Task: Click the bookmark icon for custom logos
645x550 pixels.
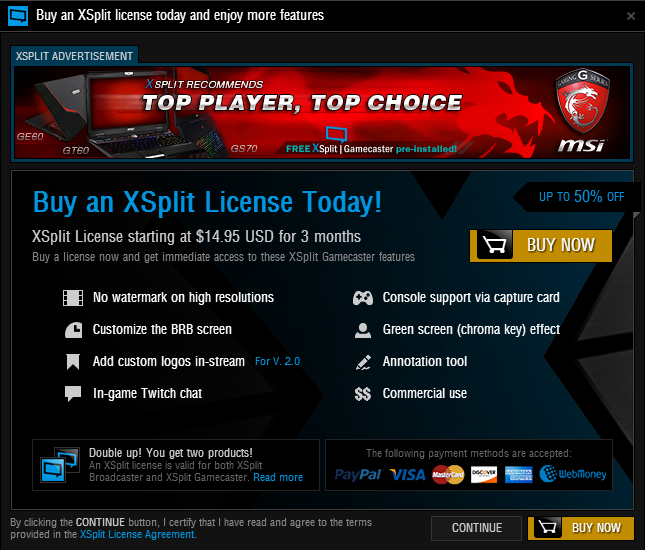Action: tap(73, 362)
